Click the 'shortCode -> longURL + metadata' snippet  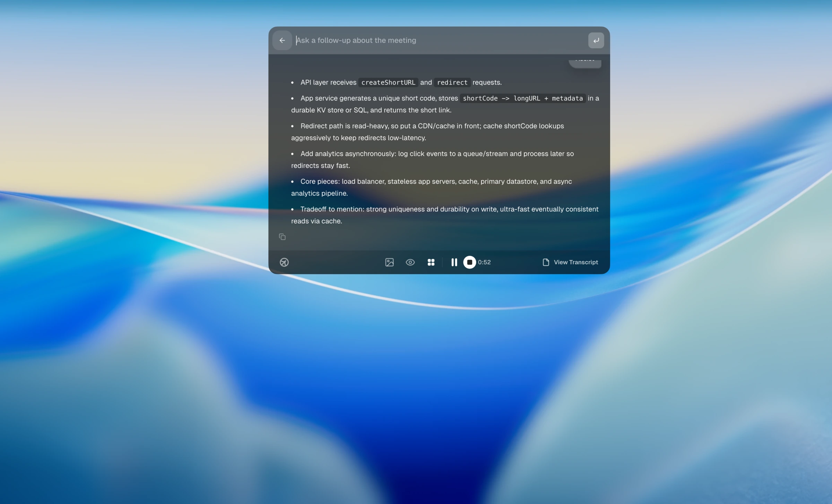523,98
